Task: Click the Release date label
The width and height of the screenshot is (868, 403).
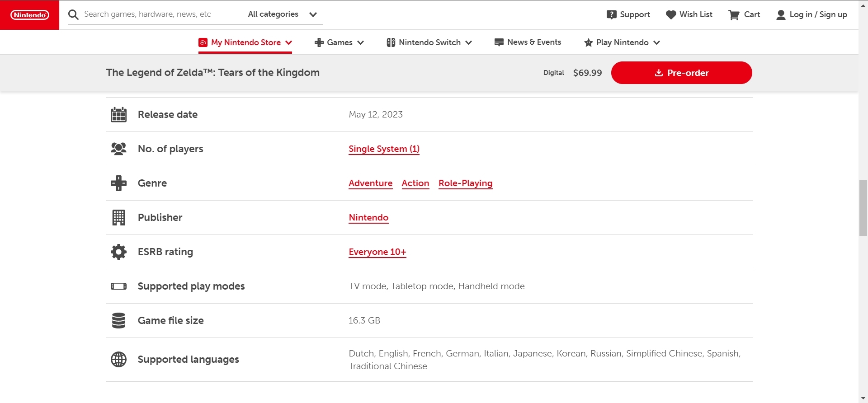Action: pos(168,114)
